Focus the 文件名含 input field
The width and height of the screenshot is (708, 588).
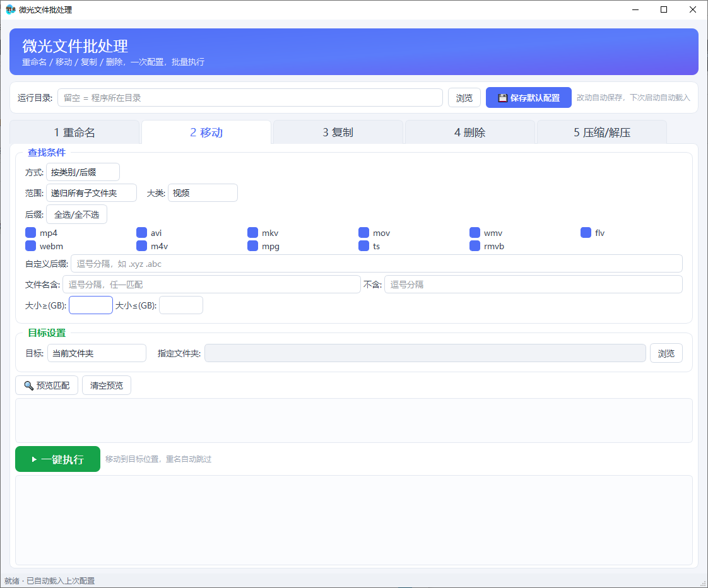[211, 285]
